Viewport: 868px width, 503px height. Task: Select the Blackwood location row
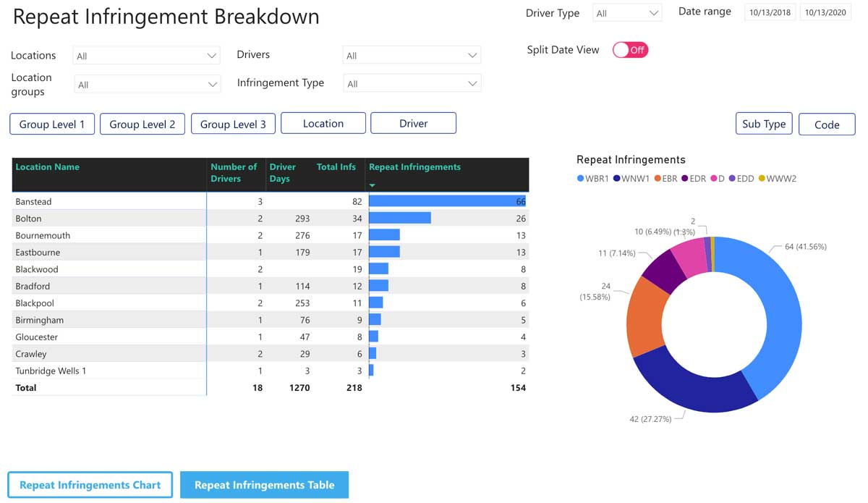tap(271, 269)
